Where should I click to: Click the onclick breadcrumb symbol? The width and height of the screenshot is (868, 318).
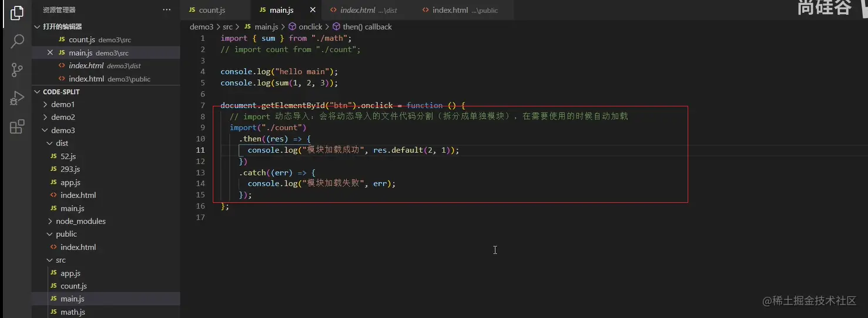point(306,27)
